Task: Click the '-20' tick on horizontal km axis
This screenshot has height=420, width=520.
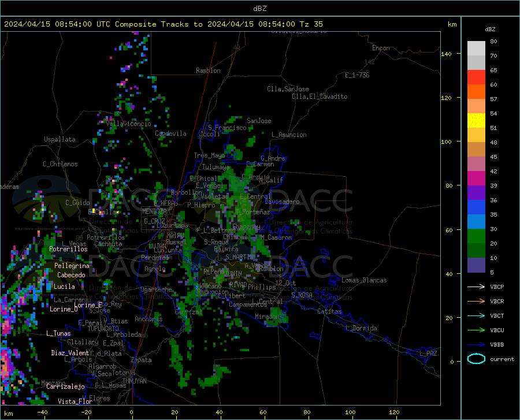Action: tap(86, 412)
